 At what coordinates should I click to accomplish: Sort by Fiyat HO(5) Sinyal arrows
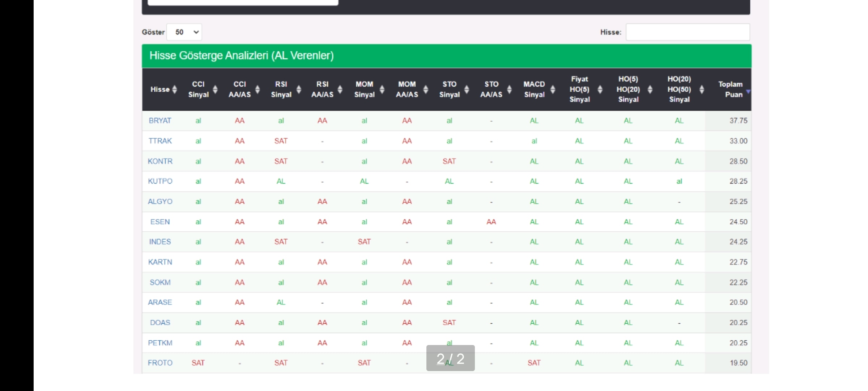pyautogui.click(x=600, y=89)
